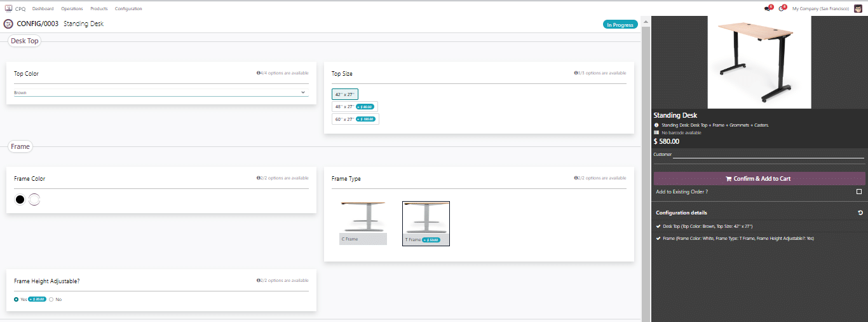The image size is (868, 322).
Task: Click the checkmark icon beside Frame details
Action: 658,239
